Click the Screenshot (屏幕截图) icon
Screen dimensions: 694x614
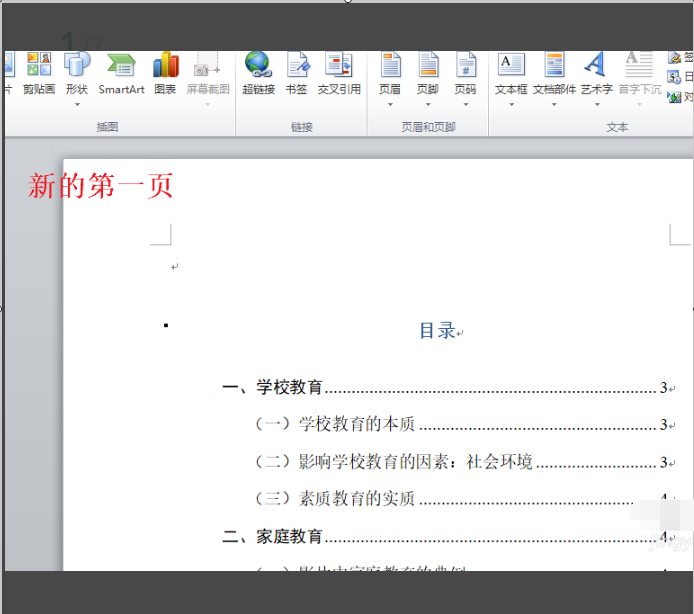(207, 65)
